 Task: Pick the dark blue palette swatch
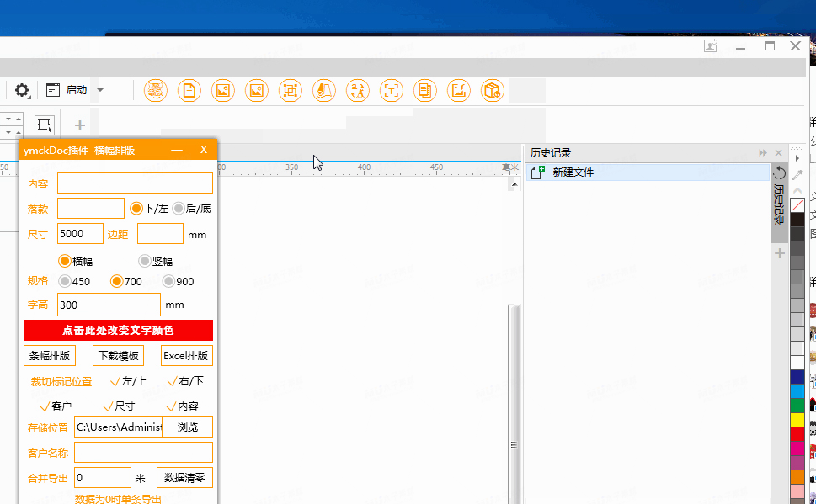point(797,377)
